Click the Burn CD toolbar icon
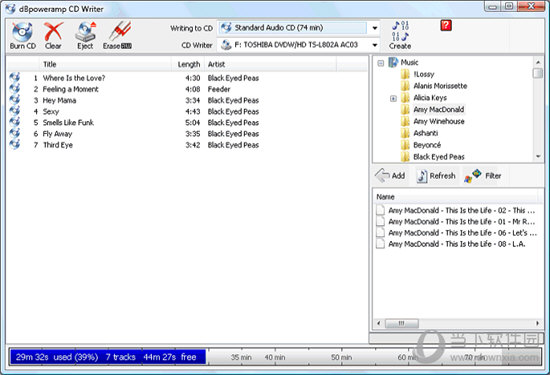 tap(22, 32)
